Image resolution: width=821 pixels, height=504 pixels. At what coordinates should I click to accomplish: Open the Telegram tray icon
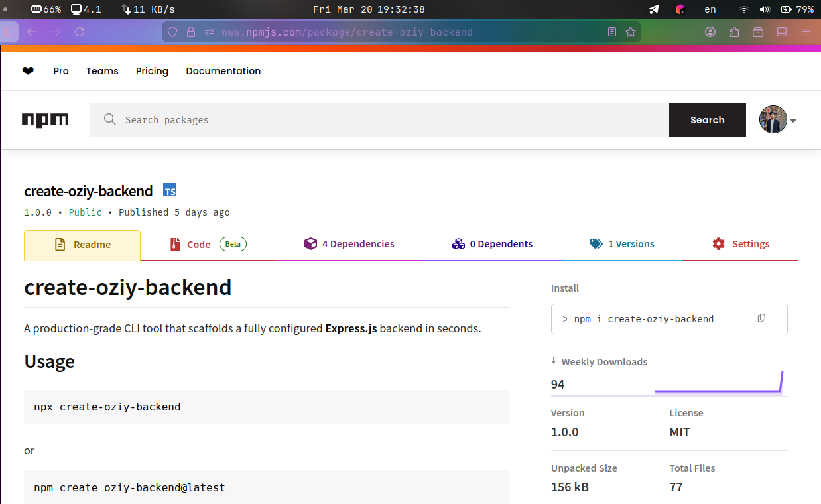(654, 9)
